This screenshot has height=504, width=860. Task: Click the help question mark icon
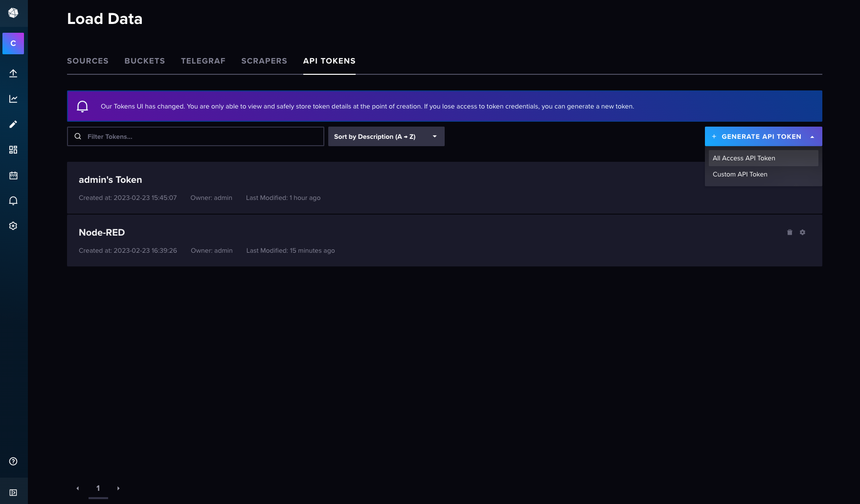pyautogui.click(x=13, y=461)
